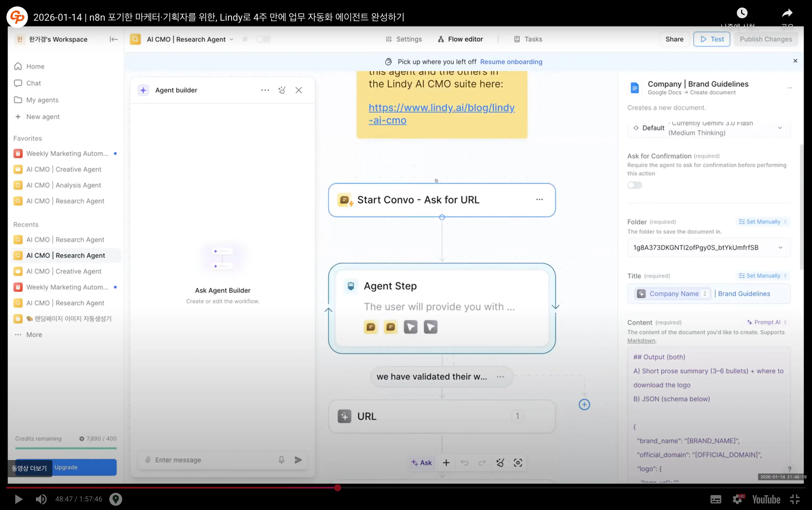Open AI CMO Research Agent name dropdown
Viewport: 812px width, 510px height.
tap(231, 39)
